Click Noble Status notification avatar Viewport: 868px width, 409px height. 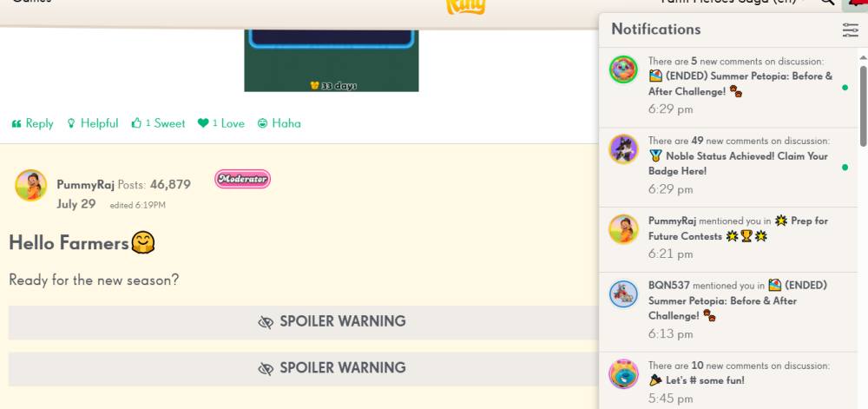(x=624, y=149)
